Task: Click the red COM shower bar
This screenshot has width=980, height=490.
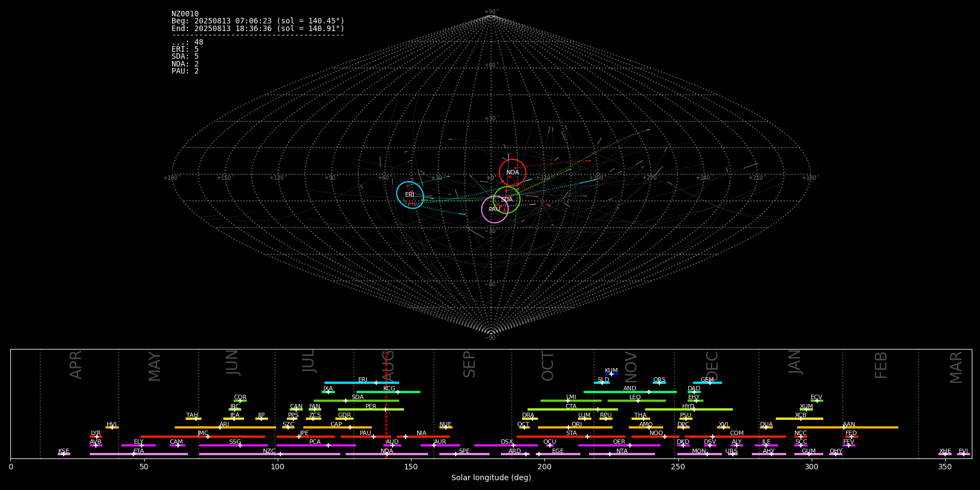Action: pos(736,437)
